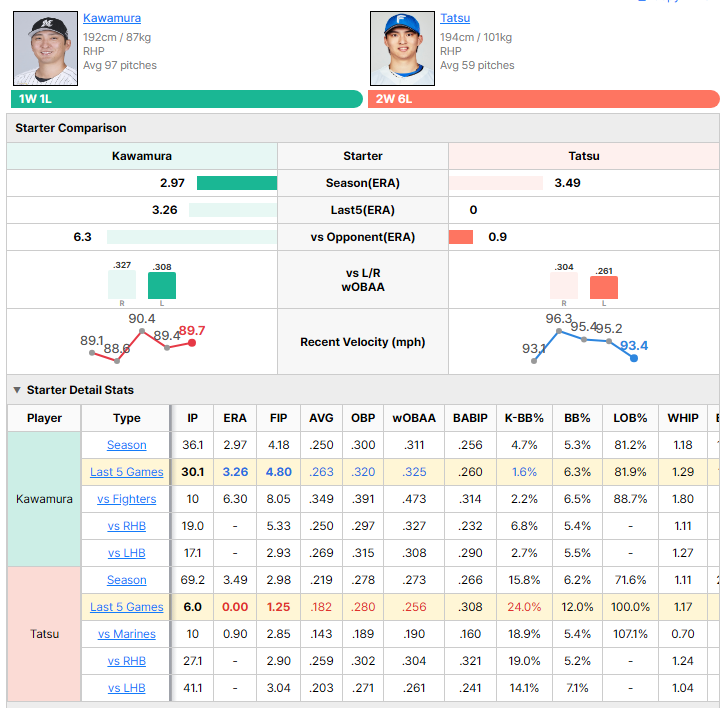Click the vs Opponent(ERA) row label
This screenshot has height=708, width=726.
click(363, 237)
